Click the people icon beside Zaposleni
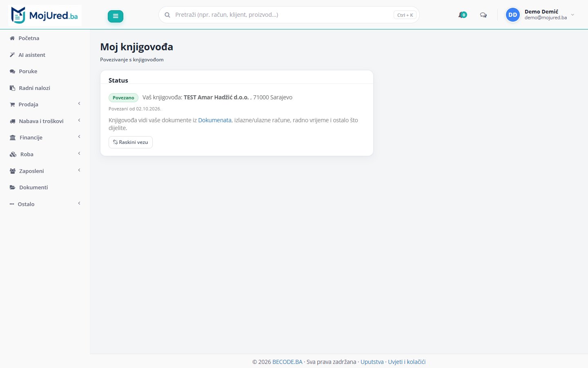The height and width of the screenshot is (368, 588). pos(13,171)
